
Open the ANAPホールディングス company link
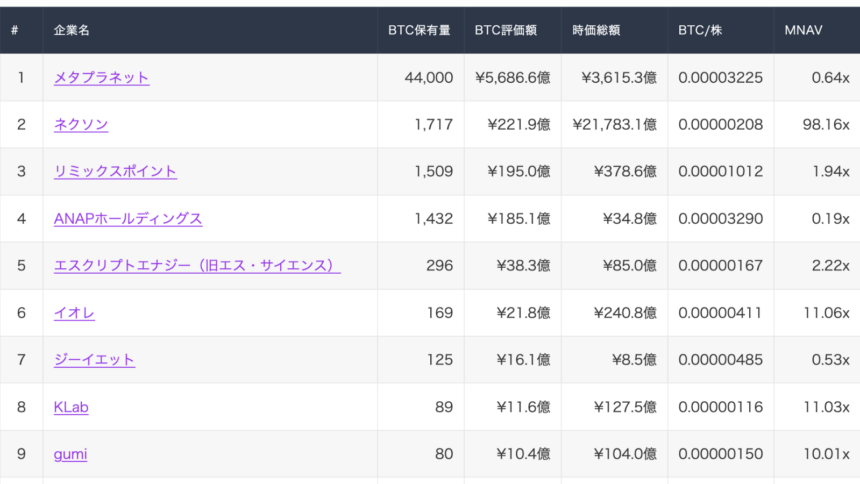click(128, 218)
